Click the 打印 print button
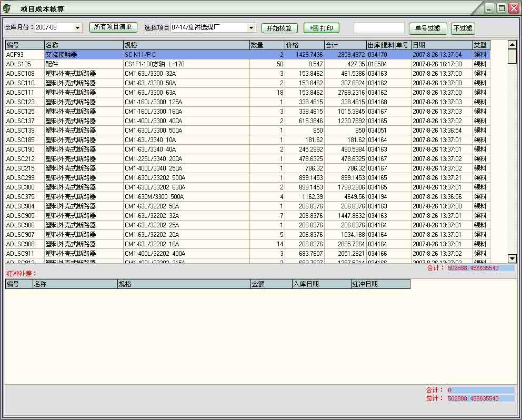 click(322, 28)
